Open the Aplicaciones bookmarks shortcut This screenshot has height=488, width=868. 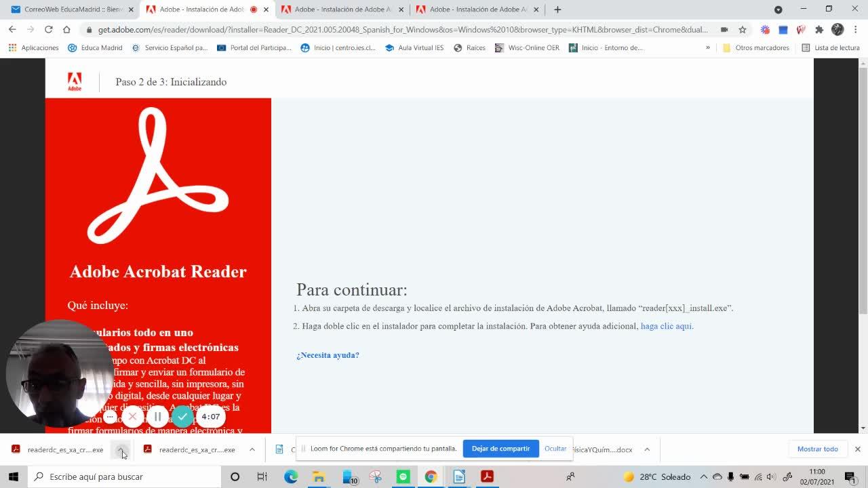33,48
